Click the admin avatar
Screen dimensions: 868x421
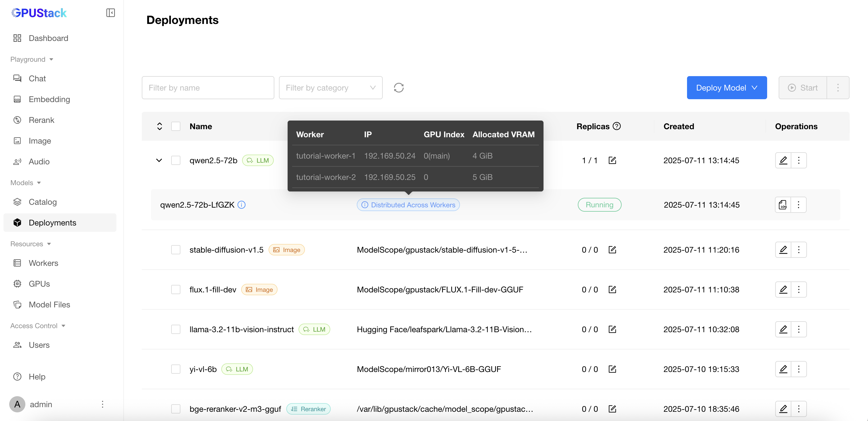[17, 404]
